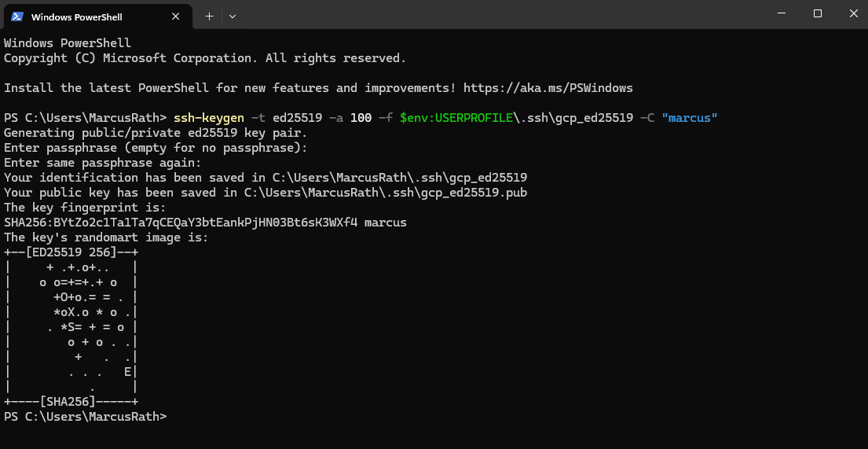Click the $env:USERPROFILE variable text
This screenshot has height=449, width=868.
(456, 117)
